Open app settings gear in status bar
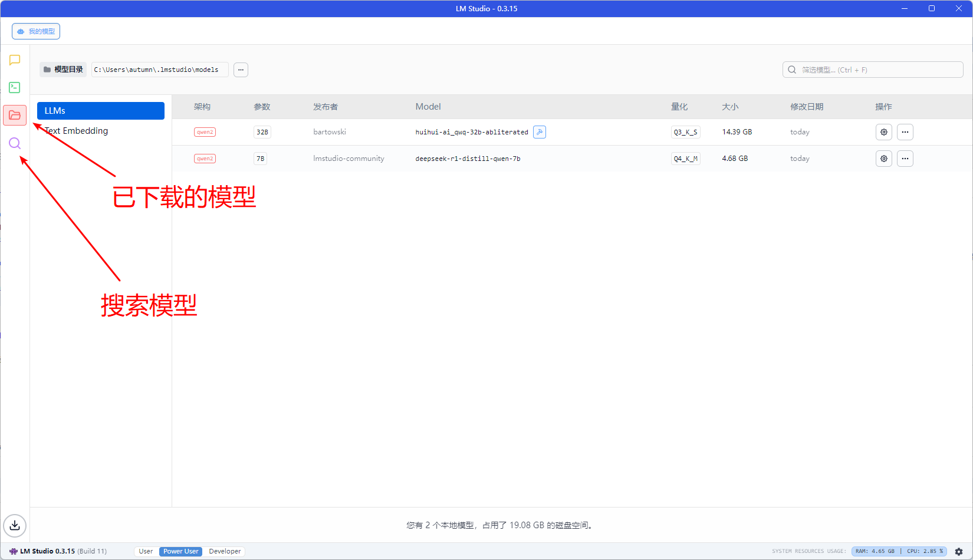This screenshot has height=560, width=973. tap(959, 552)
